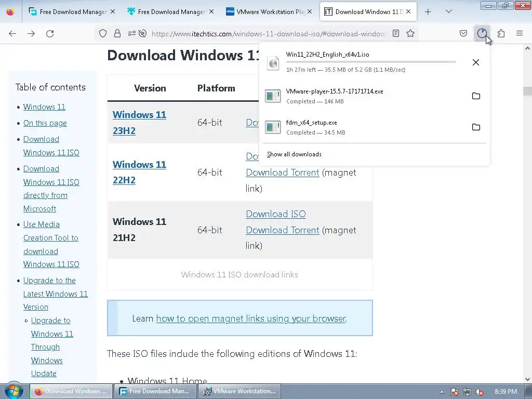This screenshot has width=532, height=399.
Task: Open VMware Workstation taskbar button
Action: (240, 391)
